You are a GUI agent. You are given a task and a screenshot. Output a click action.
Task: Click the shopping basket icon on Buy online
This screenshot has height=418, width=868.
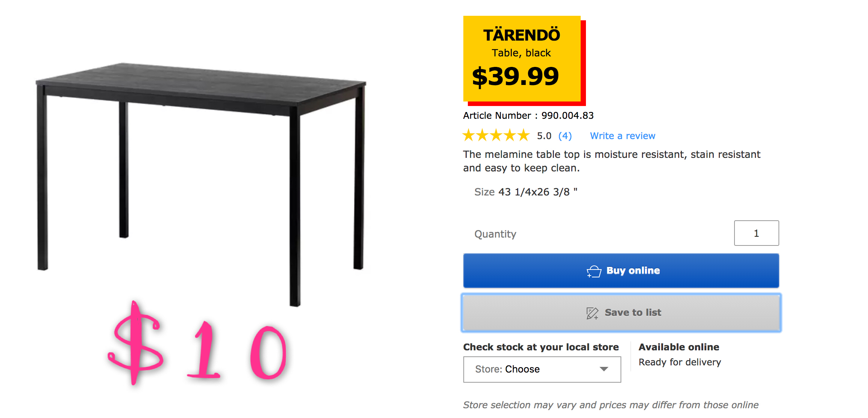tap(594, 271)
